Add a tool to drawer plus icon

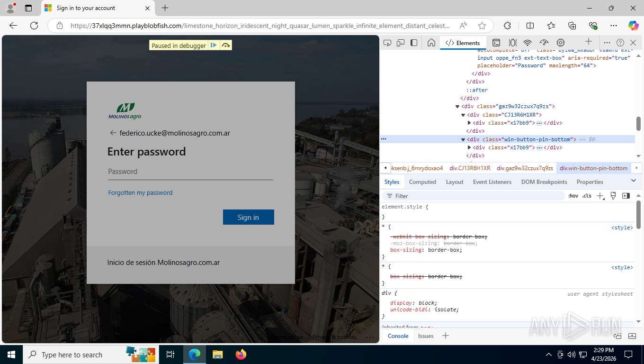pyautogui.click(x=445, y=336)
